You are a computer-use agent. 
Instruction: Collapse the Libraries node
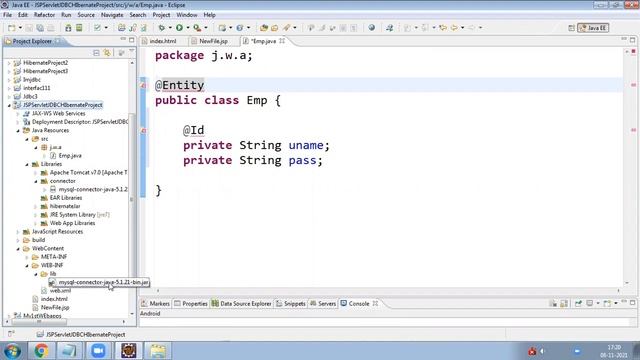pos(27,164)
